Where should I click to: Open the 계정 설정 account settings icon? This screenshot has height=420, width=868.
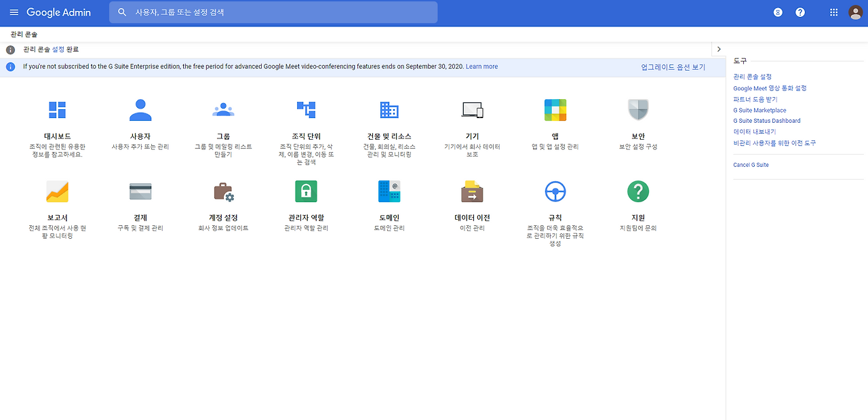223,191
